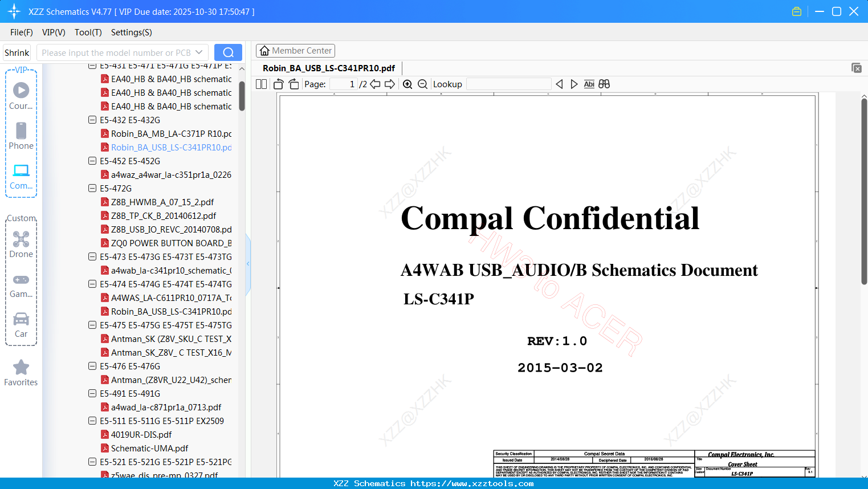Click the binoculars search icon
The width and height of the screenshot is (868, 489).
604,84
